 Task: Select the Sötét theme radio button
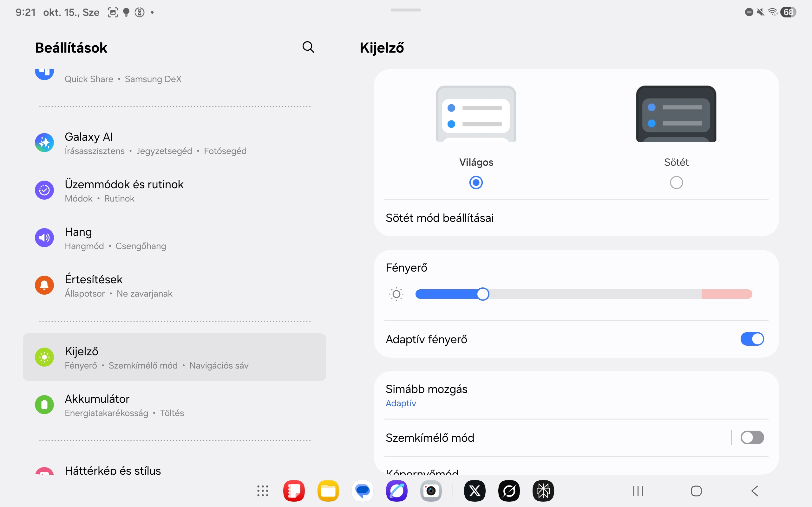pos(676,183)
